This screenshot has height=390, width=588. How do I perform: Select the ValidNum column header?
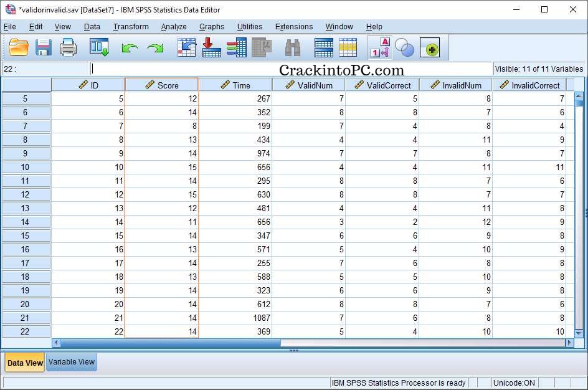coord(308,85)
